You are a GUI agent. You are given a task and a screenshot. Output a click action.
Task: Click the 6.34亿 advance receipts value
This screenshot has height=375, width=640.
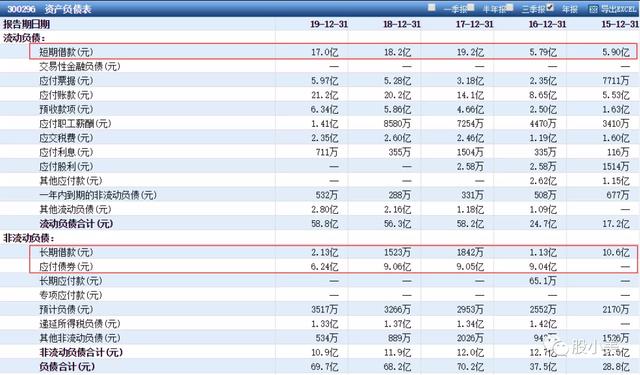pyautogui.click(x=325, y=109)
